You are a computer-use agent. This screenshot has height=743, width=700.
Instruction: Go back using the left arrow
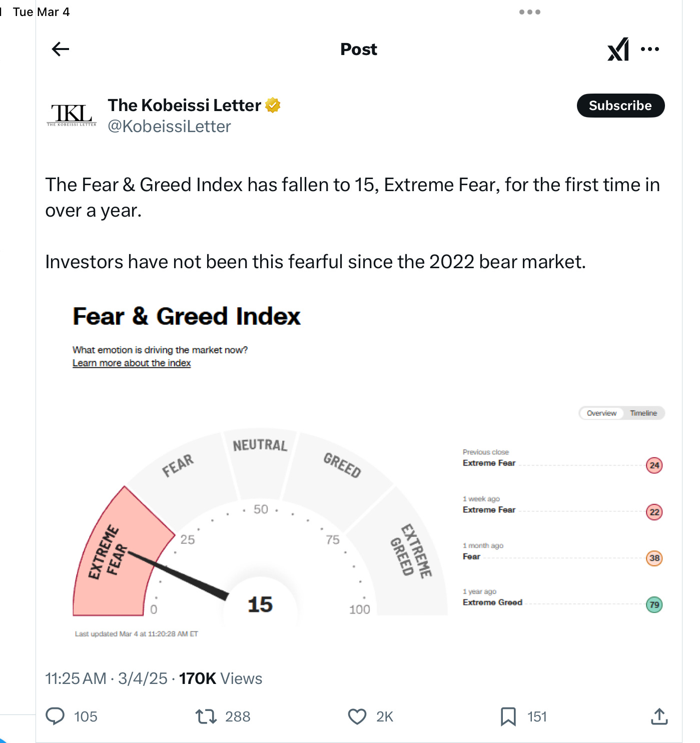click(61, 49)
